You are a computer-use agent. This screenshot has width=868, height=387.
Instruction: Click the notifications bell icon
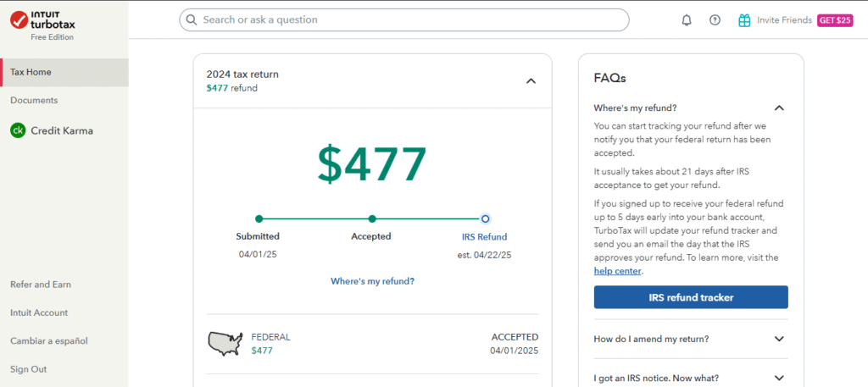point(687,20)
